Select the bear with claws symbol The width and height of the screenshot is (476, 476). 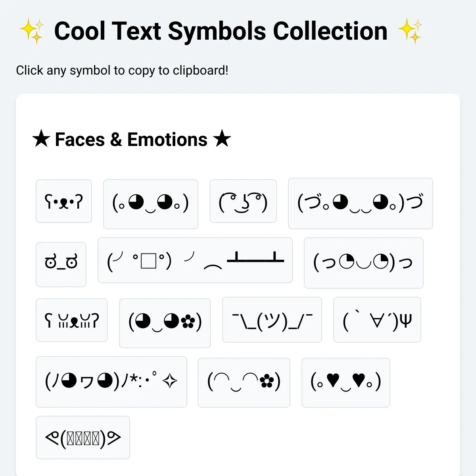pos(72,320)
